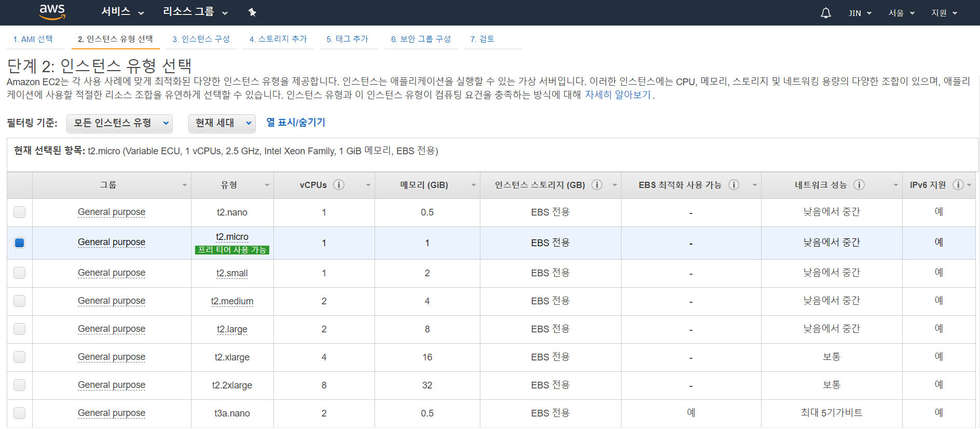Sort by the 유형 column header
The image size is (980, 430).
coord(229,185)
